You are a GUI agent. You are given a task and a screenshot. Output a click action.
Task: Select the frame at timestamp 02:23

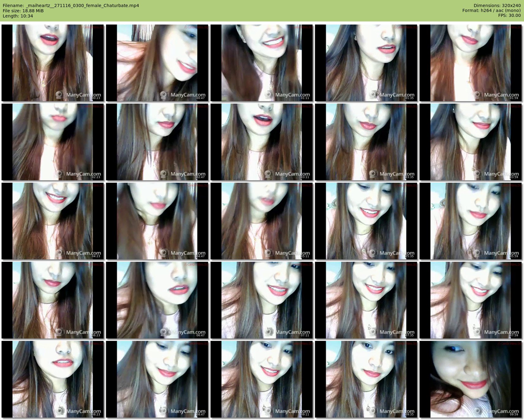(x=53, y=142)
